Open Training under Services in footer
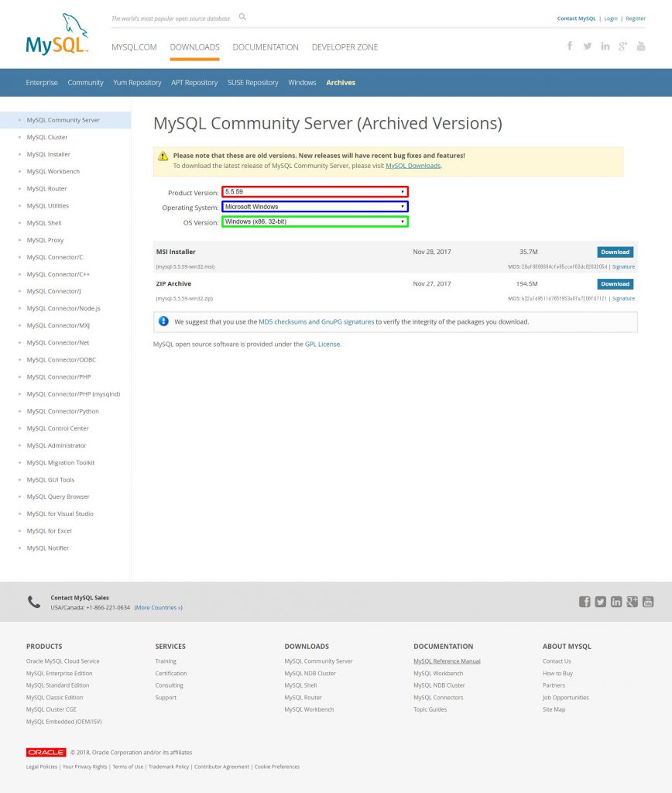 (166, 661)
